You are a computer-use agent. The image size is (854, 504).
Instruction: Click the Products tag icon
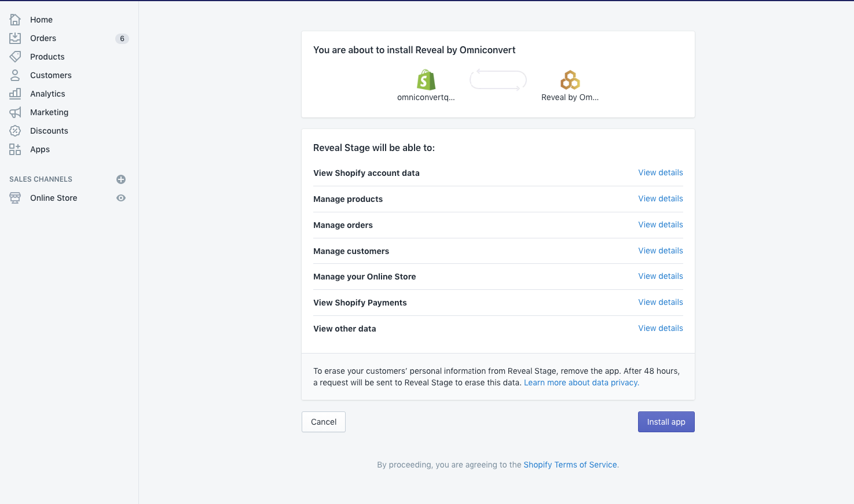click(15, 57)
